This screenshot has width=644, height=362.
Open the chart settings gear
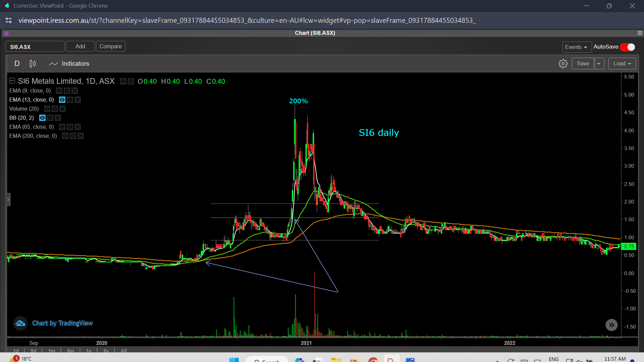tap(563, 64)
